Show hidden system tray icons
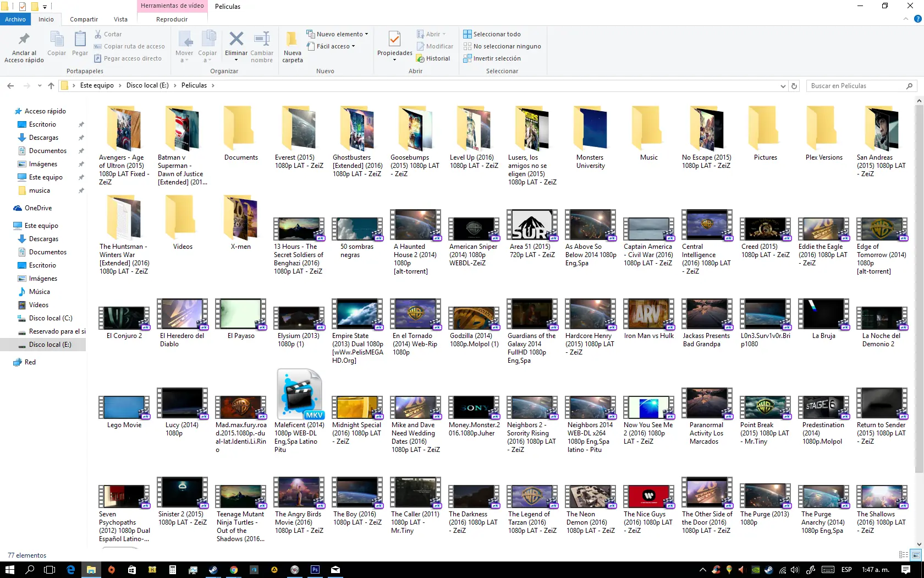 (x=702, y=570)
